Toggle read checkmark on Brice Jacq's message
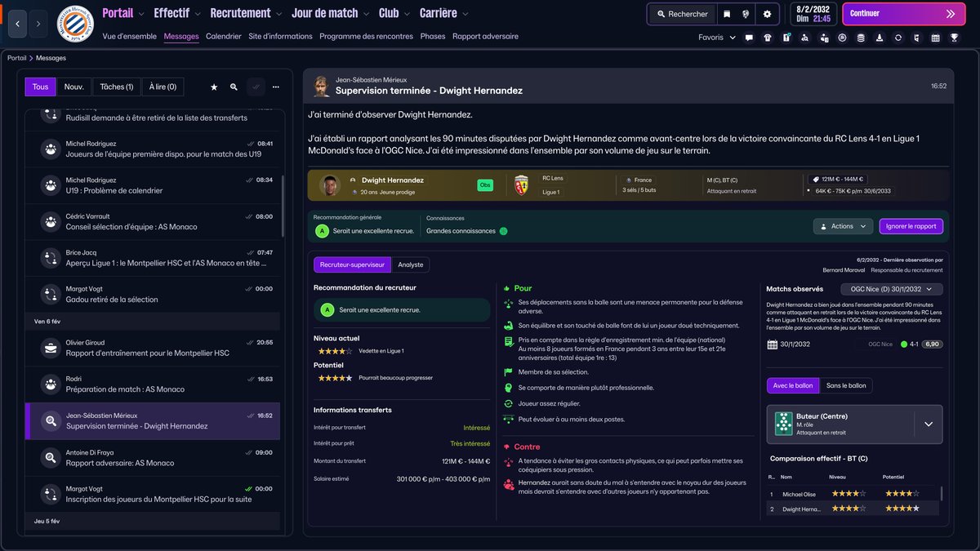The height and width of the screenshot is (551, 980). point(250,253)
